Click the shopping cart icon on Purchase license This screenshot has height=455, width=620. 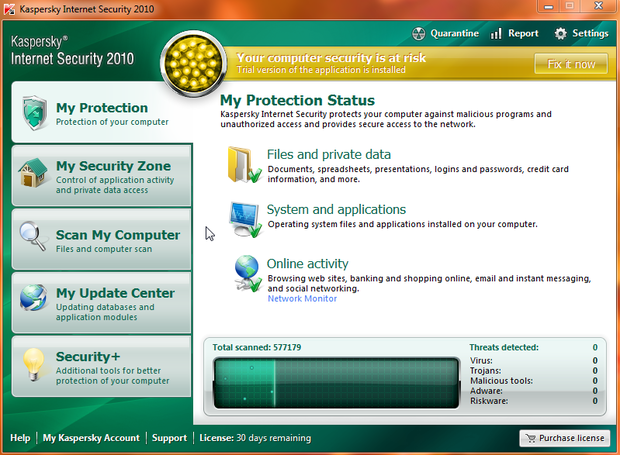[531, 438]
